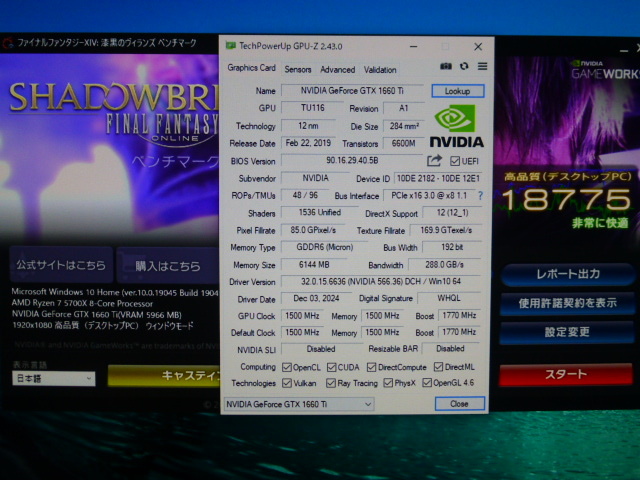The height and width of the screenshot is (480, 640).
Task: Toggle the Ray Tracing checkbox
Action: pyautogui.click(x=331, y=383)
